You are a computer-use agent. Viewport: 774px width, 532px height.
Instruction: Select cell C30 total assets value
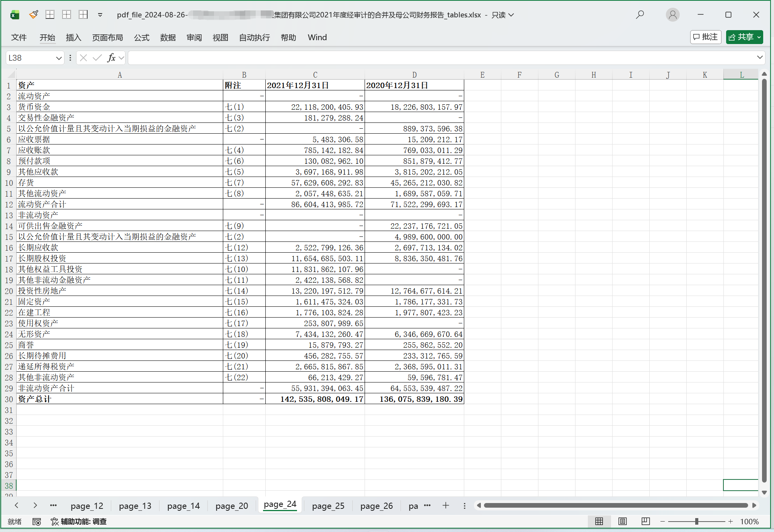[x=315, y=399]
